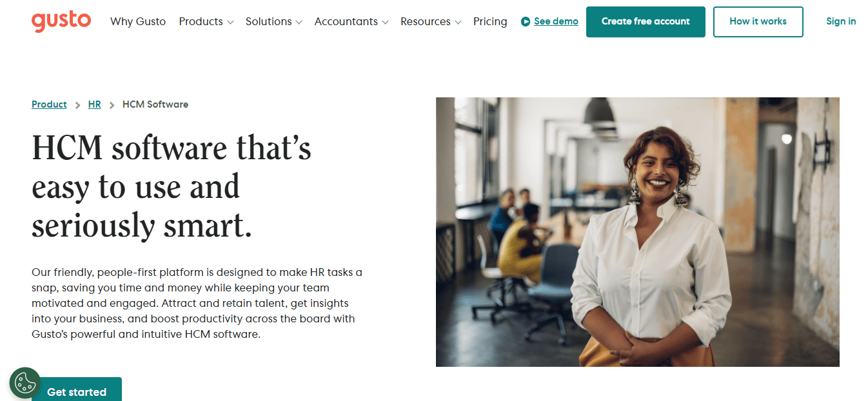Open the See demo link
The image size is (868, 401).
(x=556, y=21)
